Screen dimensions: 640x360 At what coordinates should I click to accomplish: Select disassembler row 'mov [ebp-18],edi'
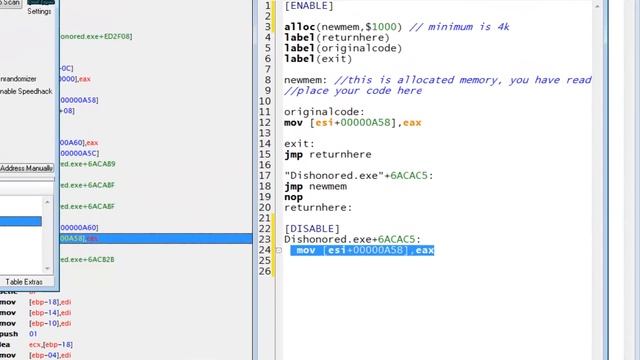[36, 302]
